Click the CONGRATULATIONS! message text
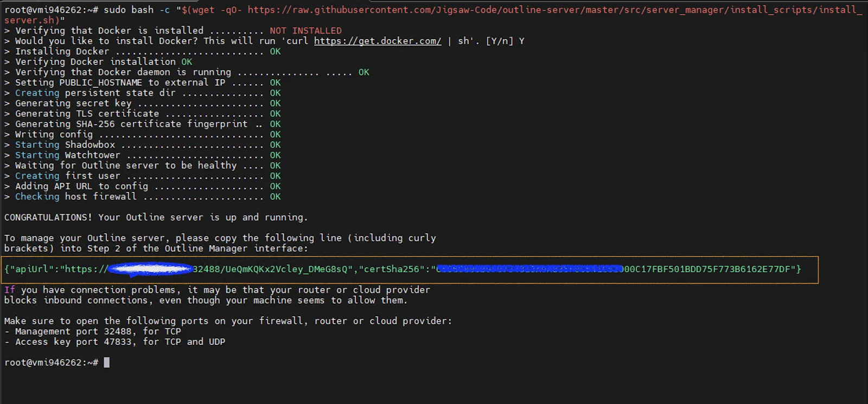This screenshot has width=868, height=404. (x=48, y=217)
